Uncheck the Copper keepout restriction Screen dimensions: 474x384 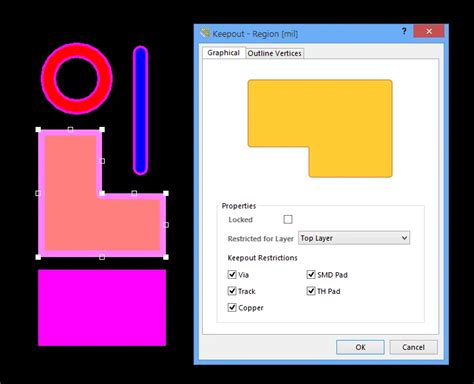coord(232,307)
